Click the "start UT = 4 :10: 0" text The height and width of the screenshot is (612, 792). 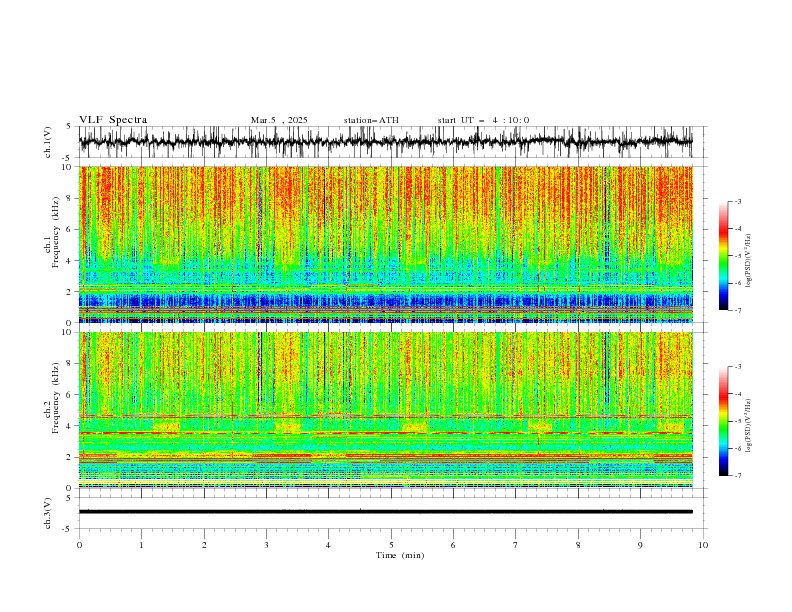pos(483,120)
